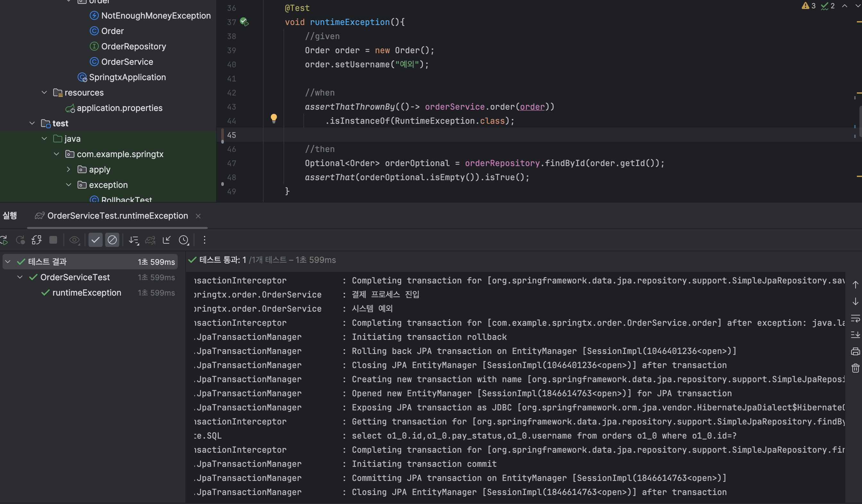This screenshot has width=862, height=504.
Task: Open the test history clock icon
Action: (x=184, y=240)
